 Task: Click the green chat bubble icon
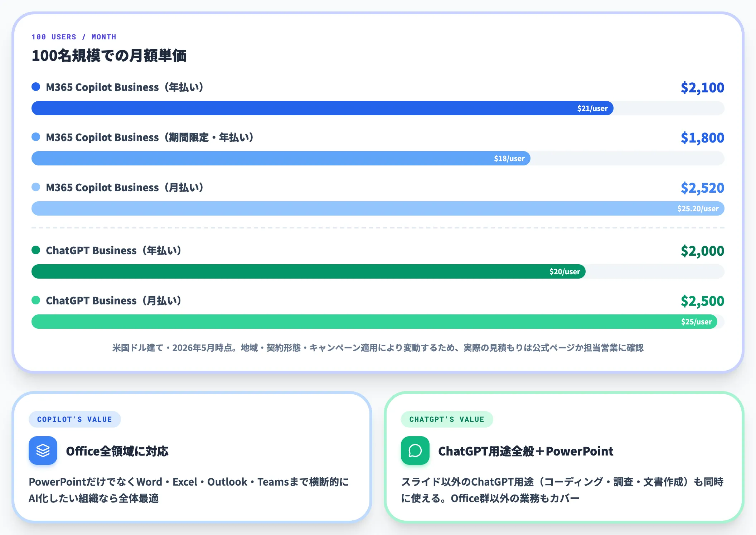click(x=415, y=450)
